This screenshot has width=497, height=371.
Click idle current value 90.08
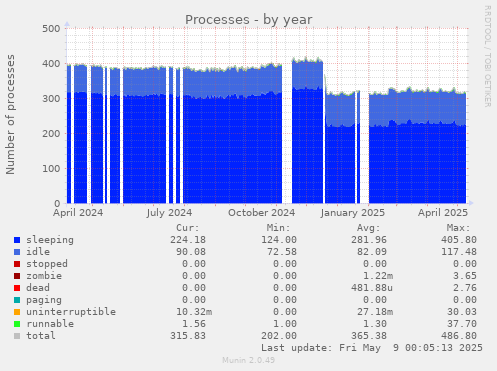191,252
